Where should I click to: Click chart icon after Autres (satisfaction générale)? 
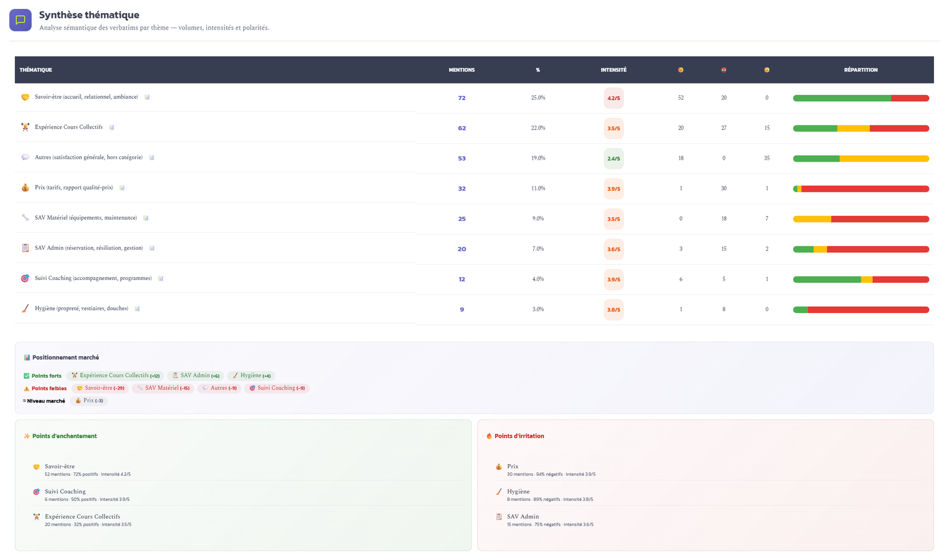click(x=152, y=157)
